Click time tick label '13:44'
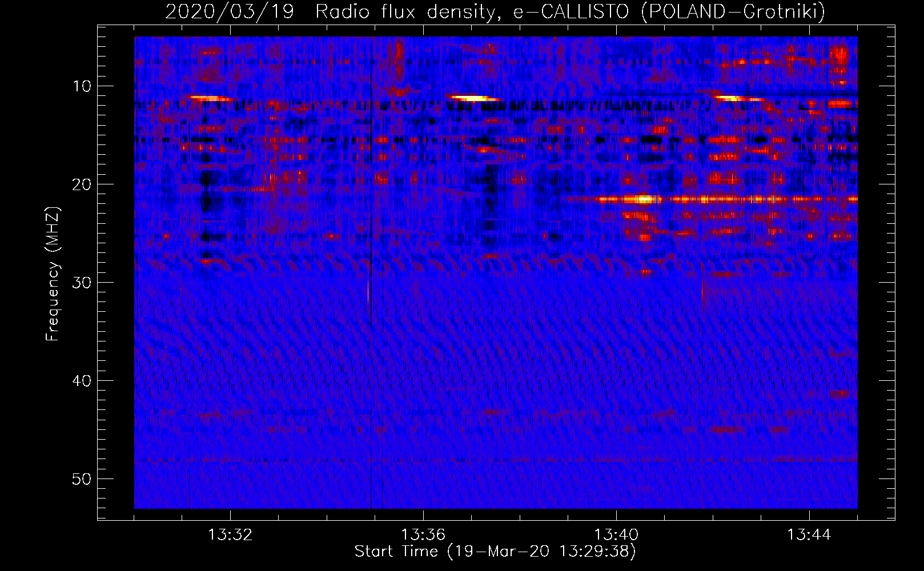 pyautogui.click(x=809, y=535)
